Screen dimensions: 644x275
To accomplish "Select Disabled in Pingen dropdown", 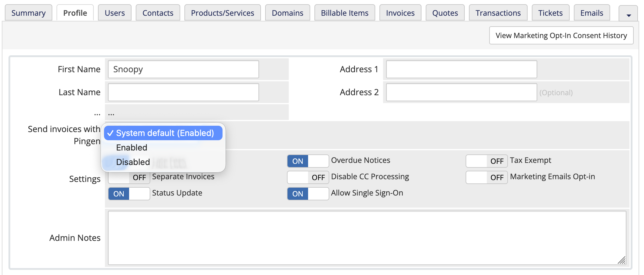I will [163, 162].
